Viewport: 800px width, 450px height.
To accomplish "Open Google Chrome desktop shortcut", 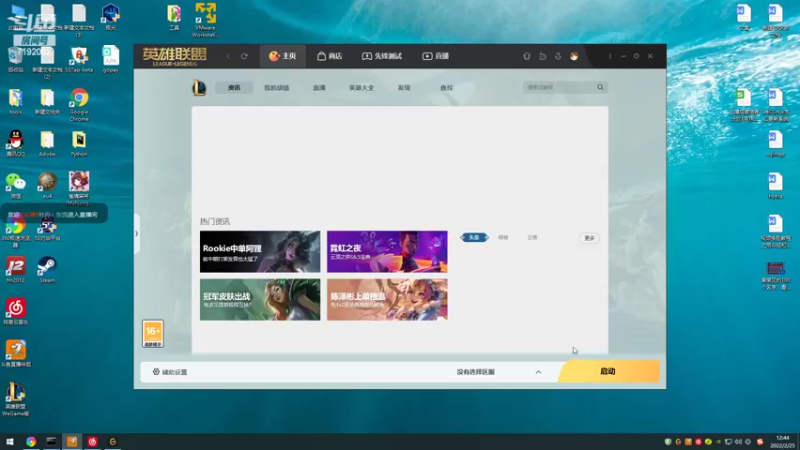I will tap(79, 105).
